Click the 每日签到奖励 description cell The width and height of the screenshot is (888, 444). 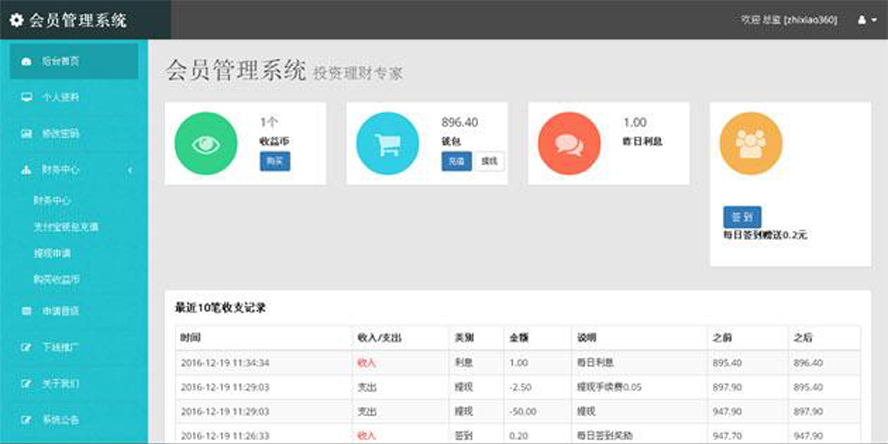[604, 436]
